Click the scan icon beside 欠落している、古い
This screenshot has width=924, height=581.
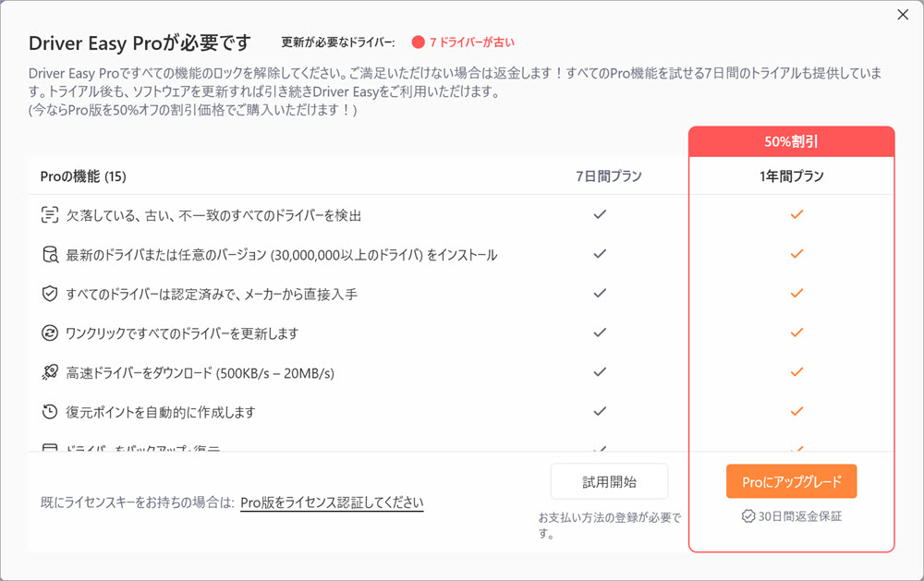pos(50,215)
